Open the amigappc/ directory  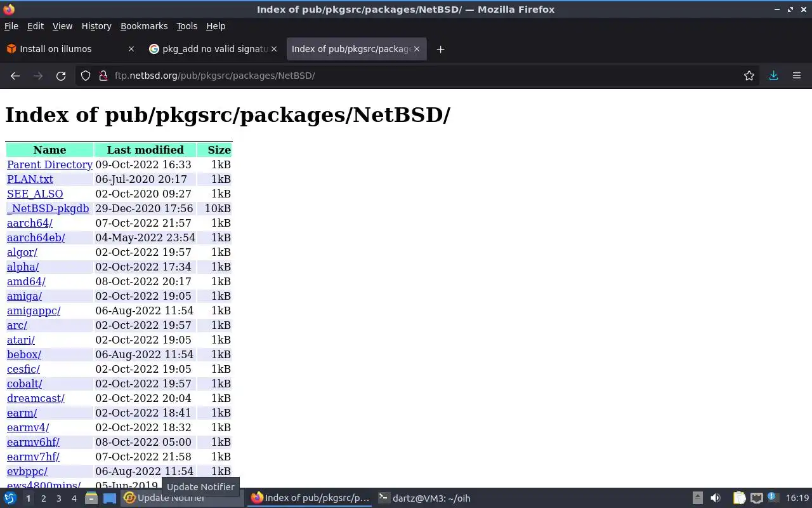34,311
